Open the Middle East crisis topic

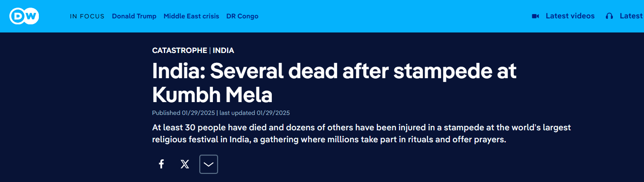191,16
